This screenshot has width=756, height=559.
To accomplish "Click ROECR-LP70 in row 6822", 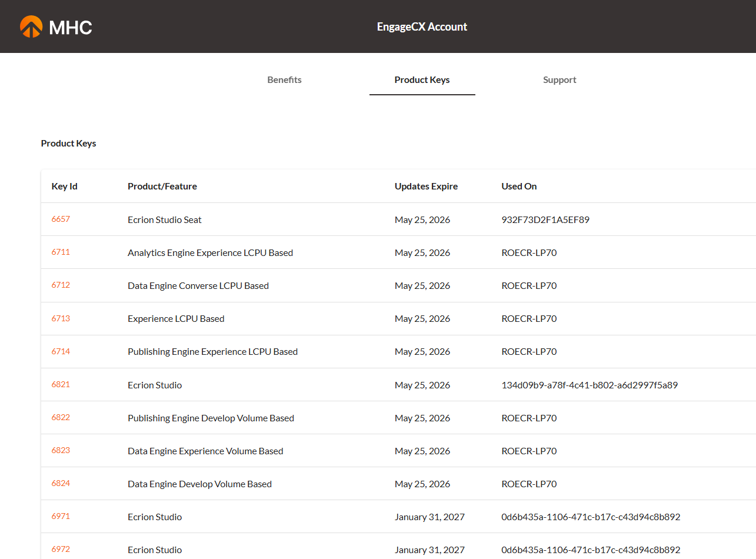I will click(x=529, y=418).
